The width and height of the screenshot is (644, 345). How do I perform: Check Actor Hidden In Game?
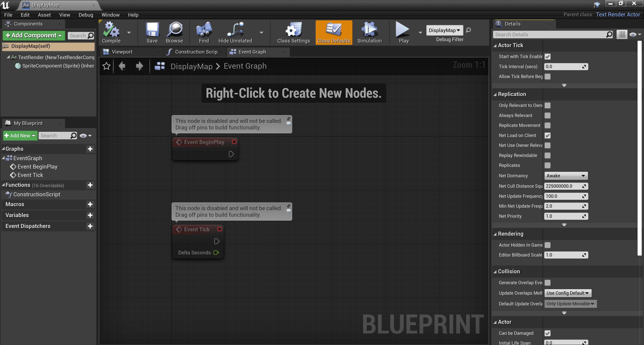(x=548, y=245)
